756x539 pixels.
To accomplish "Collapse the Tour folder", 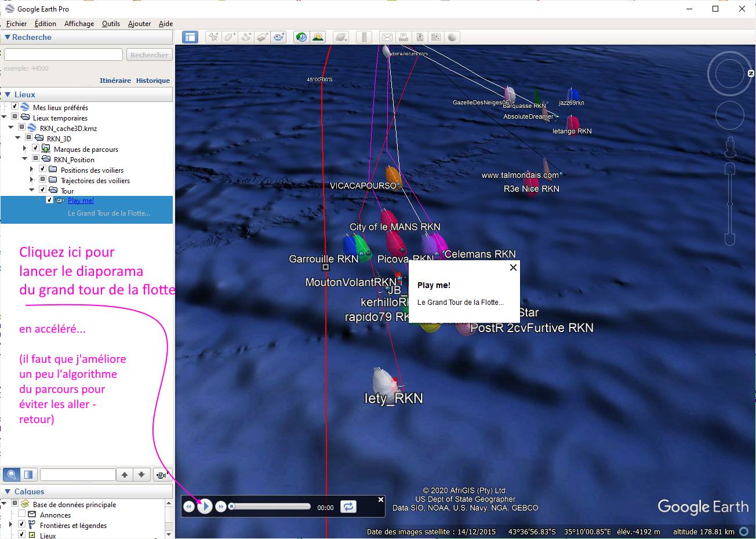I will [32, 190].
